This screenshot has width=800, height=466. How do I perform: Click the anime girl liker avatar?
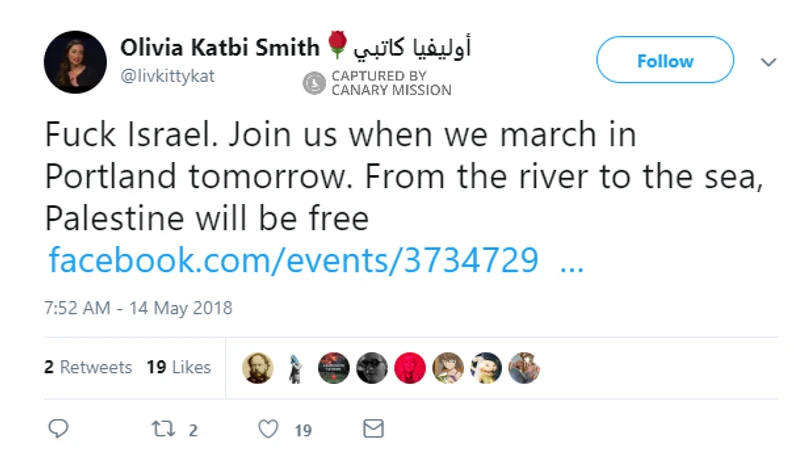click(448, 367)
